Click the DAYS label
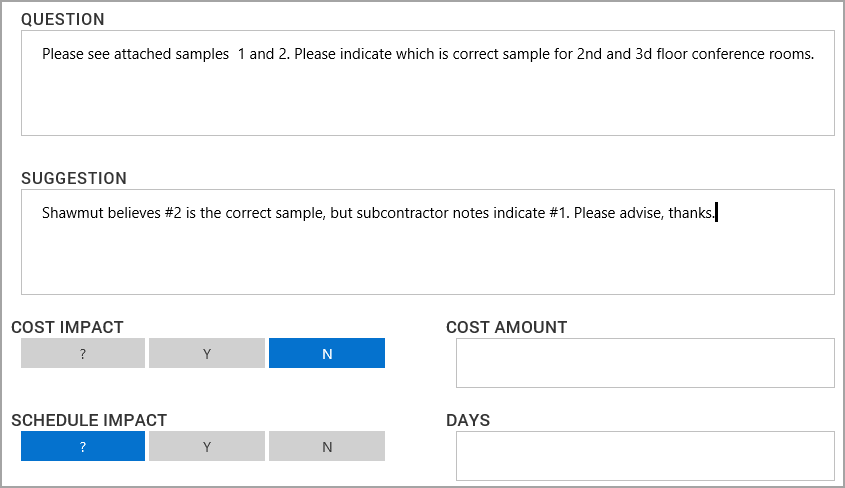This screenshot has width=845, height=488. pos(468,420)
